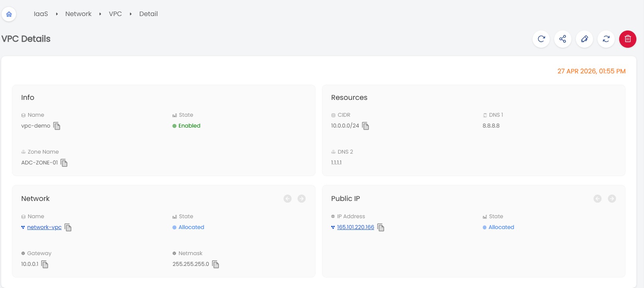
Task: Show previous item in Public IP card
Action: click(x=597, y=199)
